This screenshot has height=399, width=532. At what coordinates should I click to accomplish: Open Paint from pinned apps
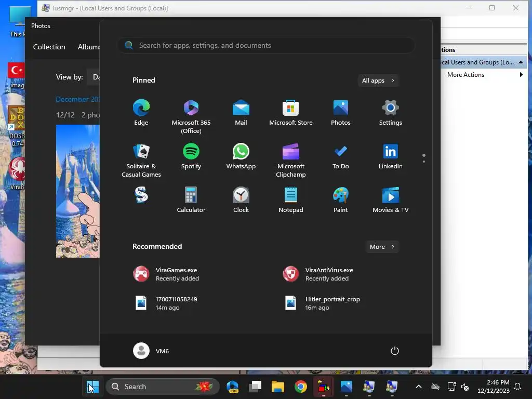point(341,200)
